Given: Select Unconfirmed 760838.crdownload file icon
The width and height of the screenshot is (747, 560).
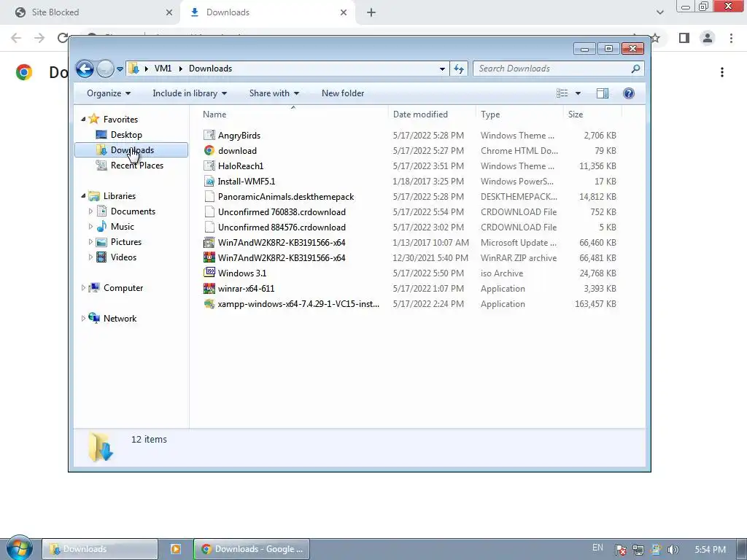Looking at the screenshot, I should (x=209, y=212).
